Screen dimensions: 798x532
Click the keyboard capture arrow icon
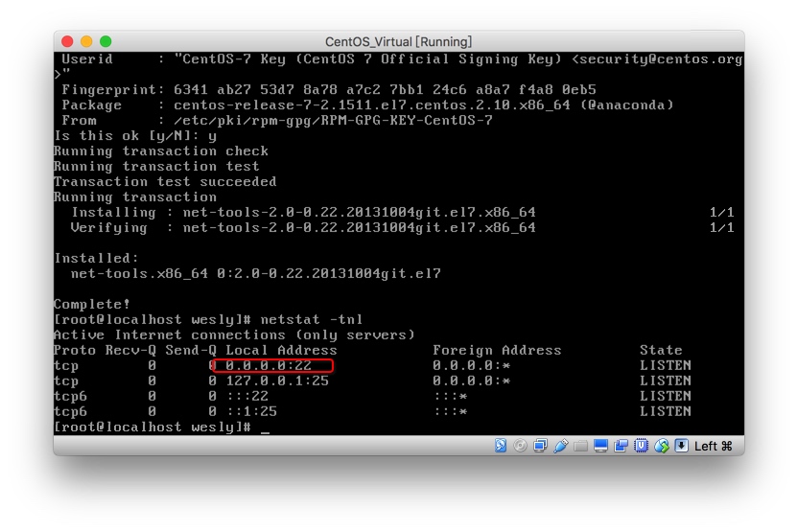681,446
